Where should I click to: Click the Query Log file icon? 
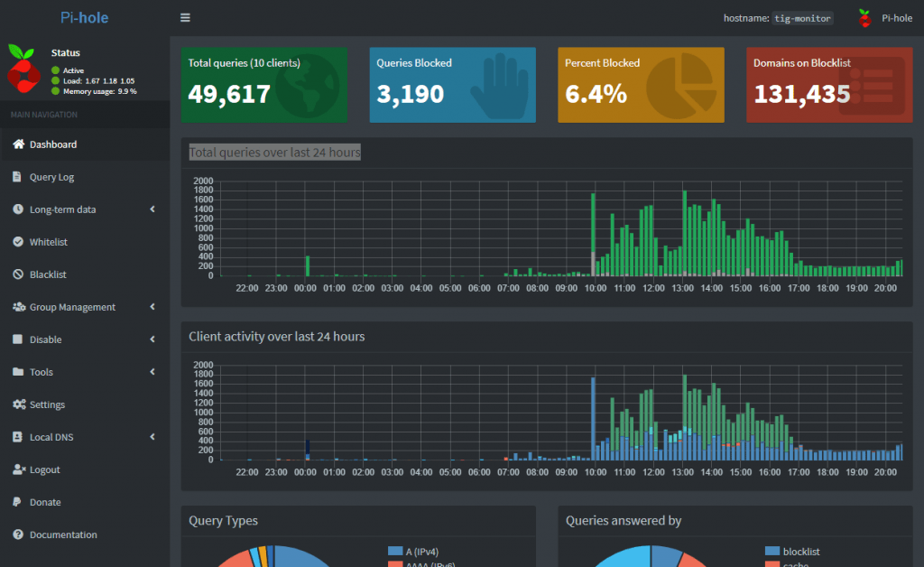(x=17, y=177)
